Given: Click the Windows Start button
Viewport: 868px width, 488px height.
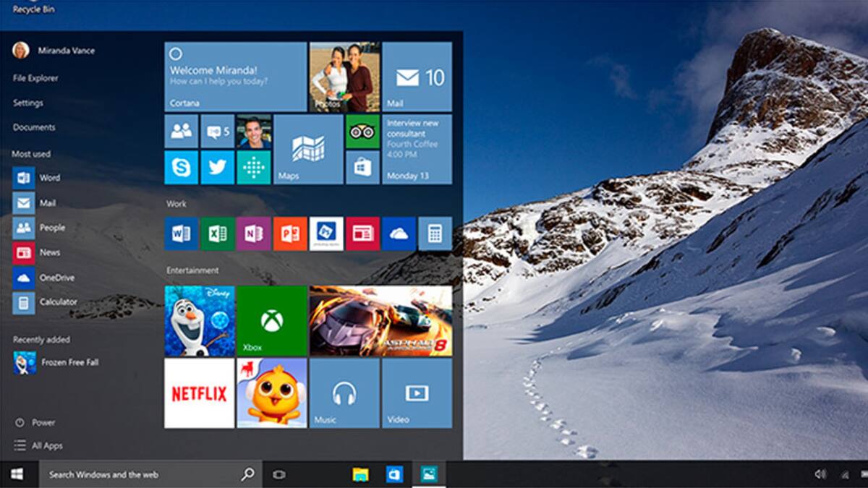Looking at the screenshot, I should 17,474.
